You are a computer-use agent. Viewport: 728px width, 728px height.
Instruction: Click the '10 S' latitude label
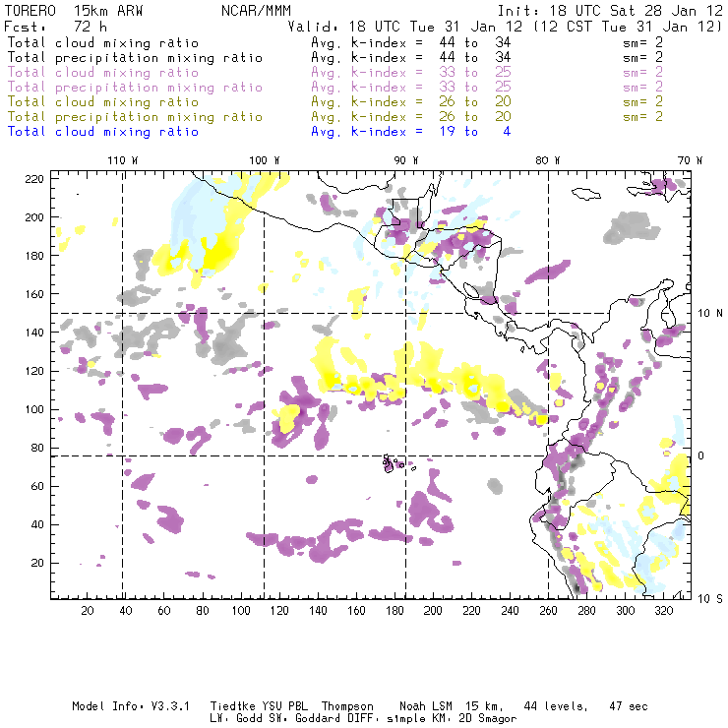[710, 598]
